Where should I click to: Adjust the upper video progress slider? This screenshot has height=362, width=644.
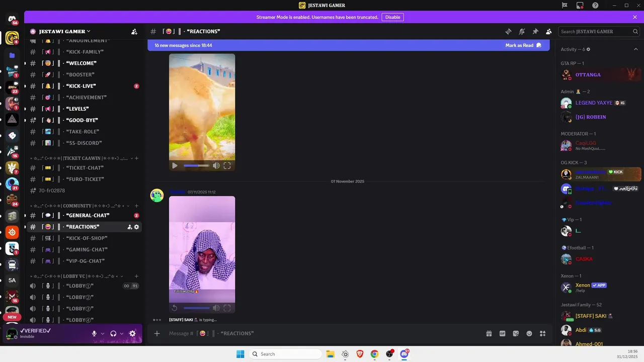(x=196, y=165)
